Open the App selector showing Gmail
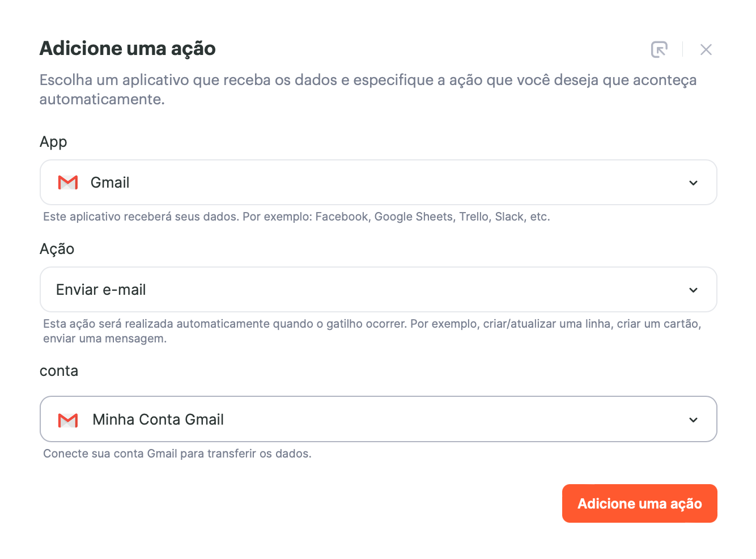756x559 pixels. click(x=379, y=183)
